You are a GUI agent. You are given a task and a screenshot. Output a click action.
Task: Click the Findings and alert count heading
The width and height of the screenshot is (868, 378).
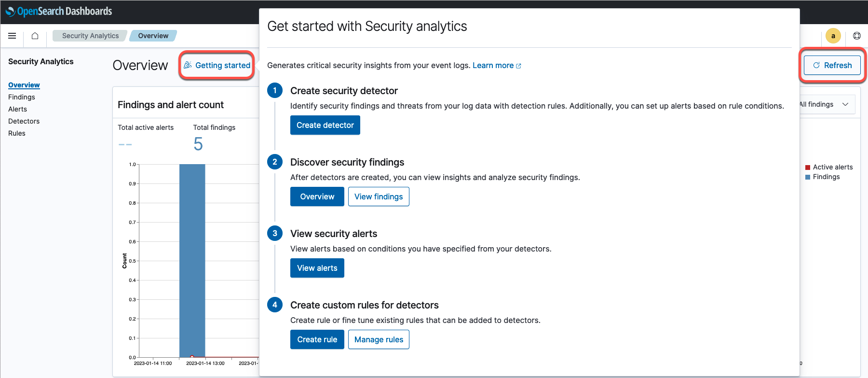[171, 105]
